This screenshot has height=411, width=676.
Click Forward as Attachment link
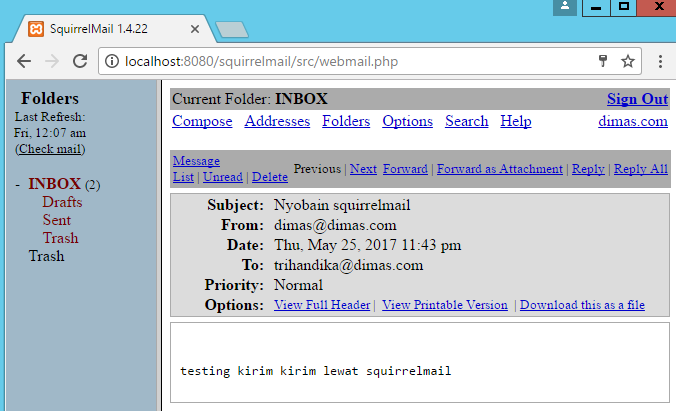click(500, 169)
